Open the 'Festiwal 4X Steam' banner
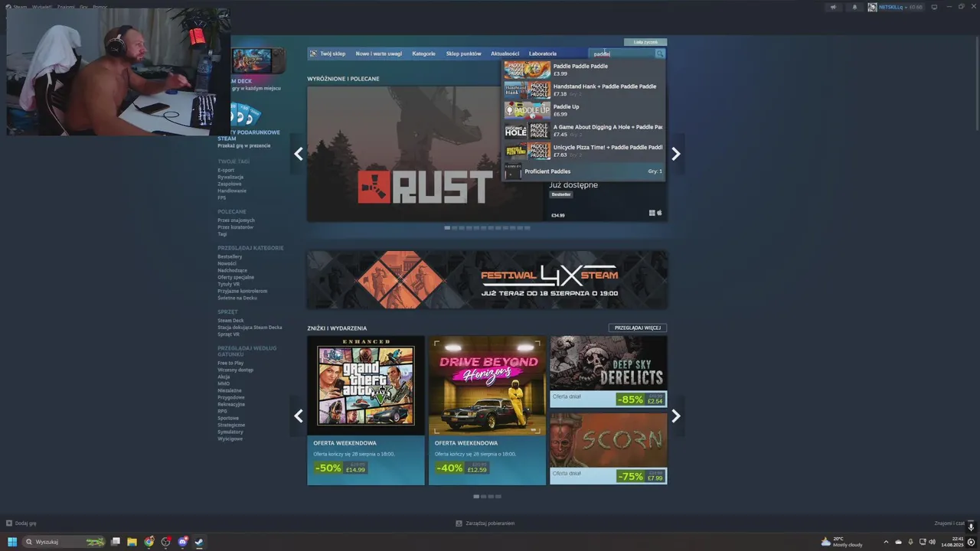This screenshot has width=980, height=551. (x=487, y=279)
